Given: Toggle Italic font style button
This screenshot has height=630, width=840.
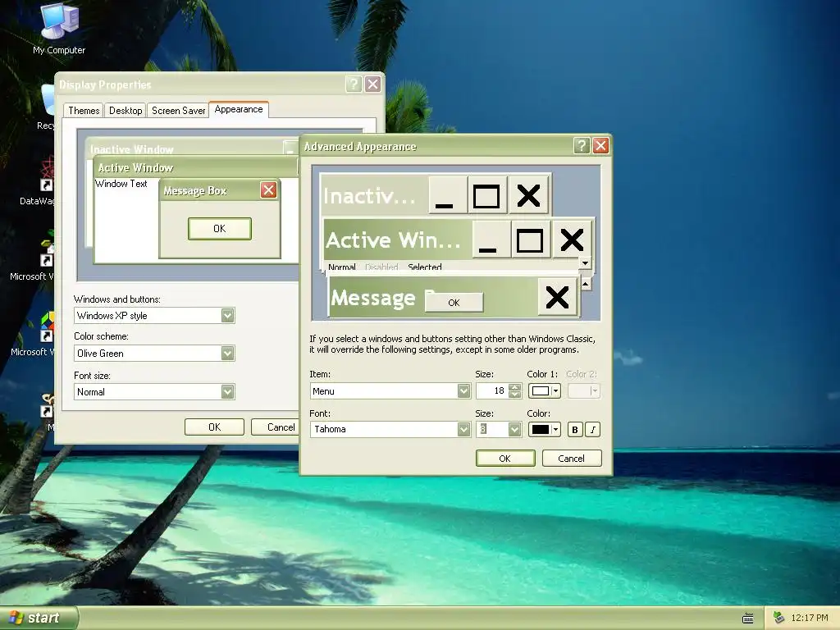Looking at the screenshot, I should point(592,430).
